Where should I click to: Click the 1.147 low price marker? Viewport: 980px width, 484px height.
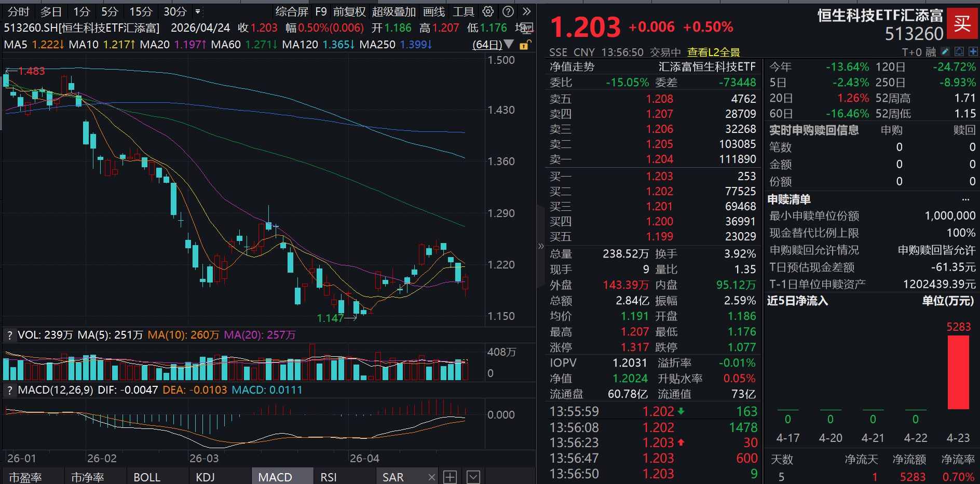(x=330, y=318)
